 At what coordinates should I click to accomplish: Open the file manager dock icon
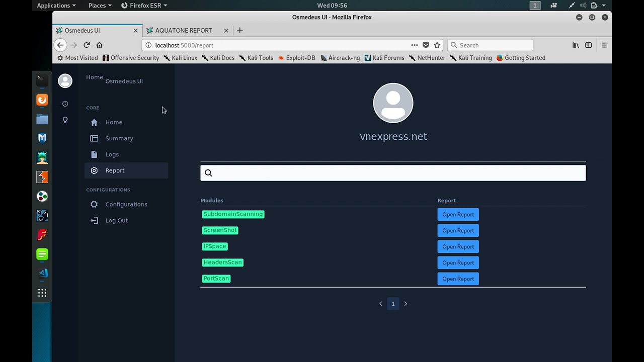click(42, 119)
